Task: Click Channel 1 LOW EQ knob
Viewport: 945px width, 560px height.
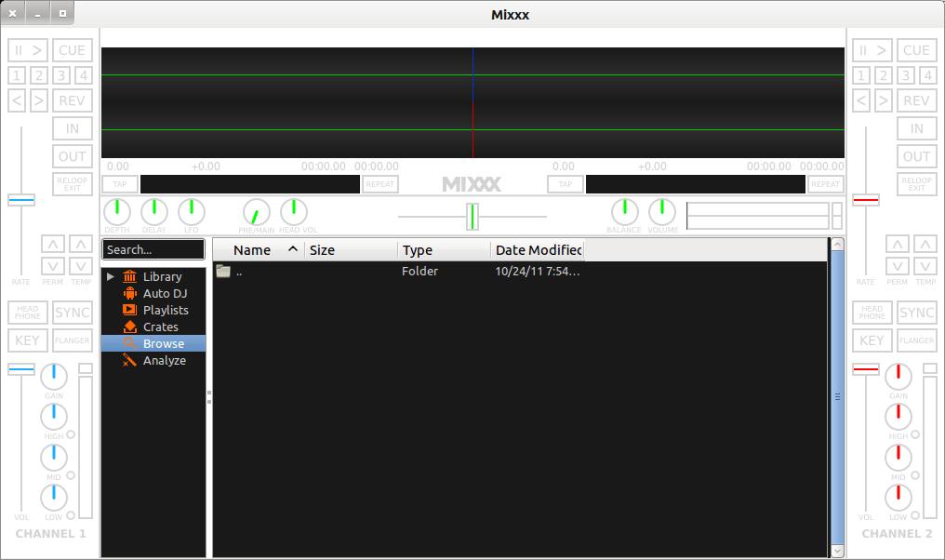Action: (x=54, y=498)
